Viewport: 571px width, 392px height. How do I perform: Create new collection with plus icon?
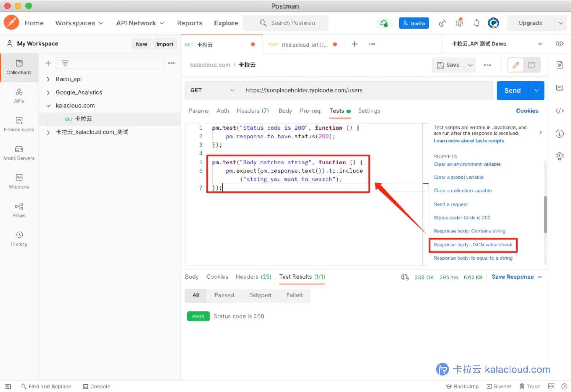48,63
